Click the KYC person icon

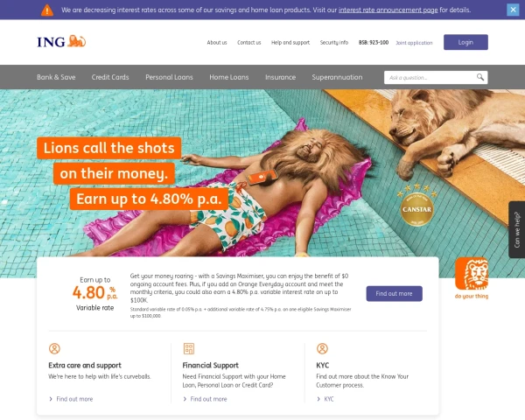322,348
